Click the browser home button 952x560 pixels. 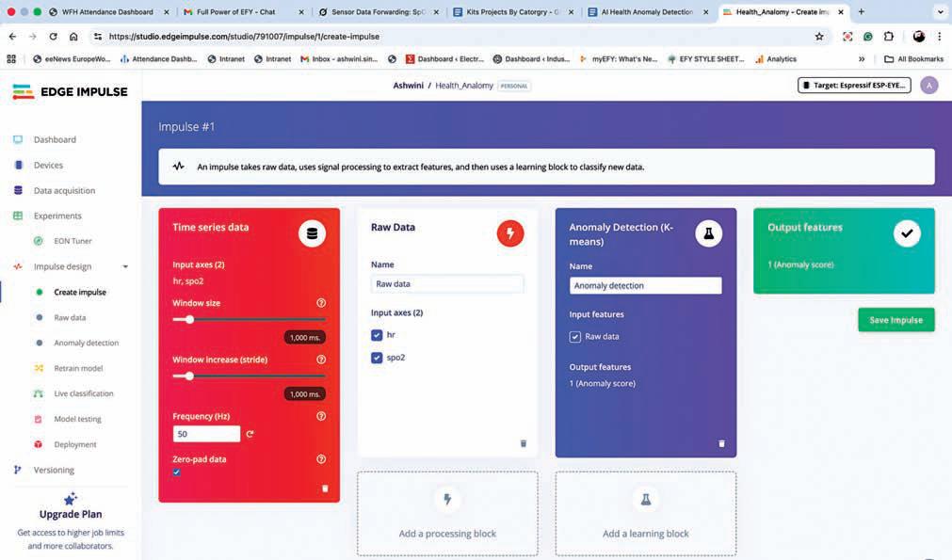coord(73,37)
